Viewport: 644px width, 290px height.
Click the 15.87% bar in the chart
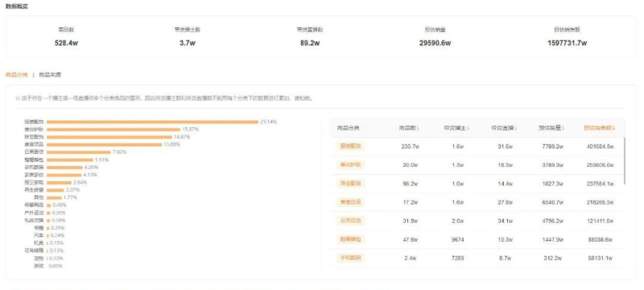coord(114,130)
